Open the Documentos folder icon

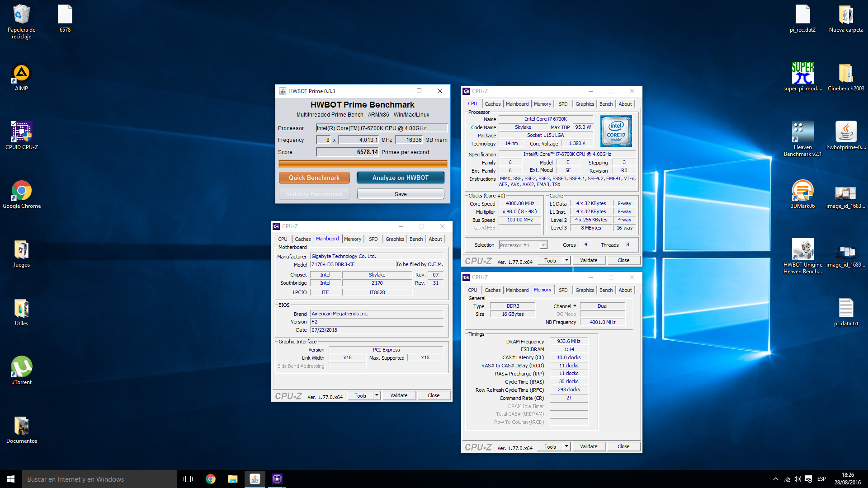(x=21, y=430)
